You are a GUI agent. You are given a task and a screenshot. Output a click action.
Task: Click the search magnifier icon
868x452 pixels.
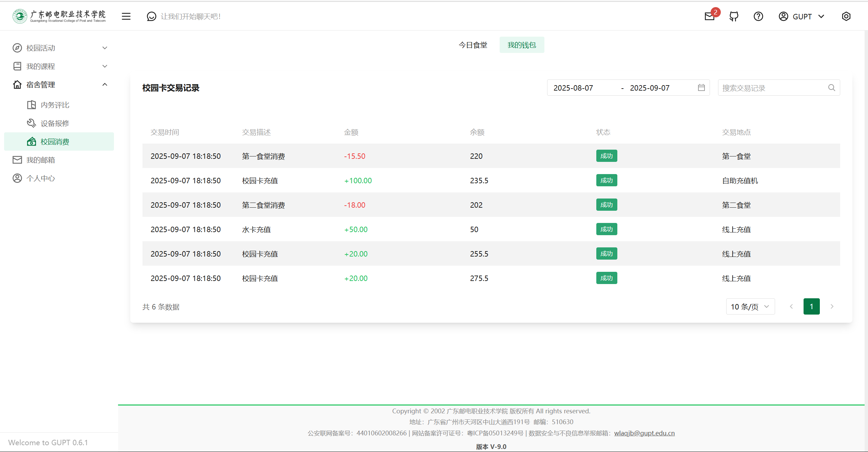831,88
